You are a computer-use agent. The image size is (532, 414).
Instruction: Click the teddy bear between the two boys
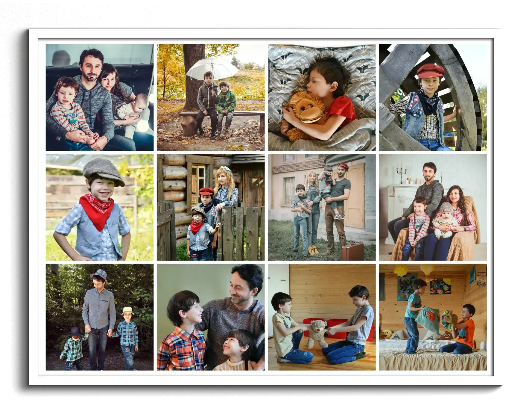pos(317,333)
